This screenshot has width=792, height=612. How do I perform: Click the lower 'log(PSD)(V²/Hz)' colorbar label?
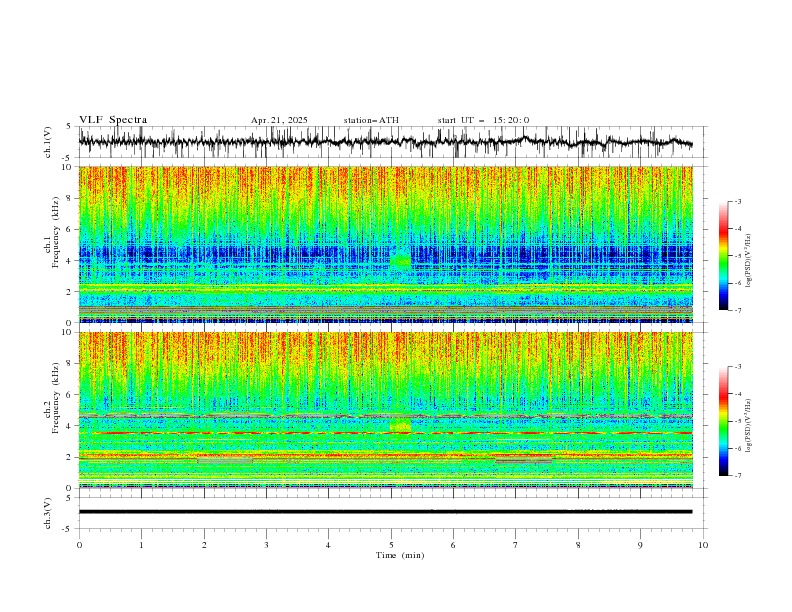[x=749, y=426]
